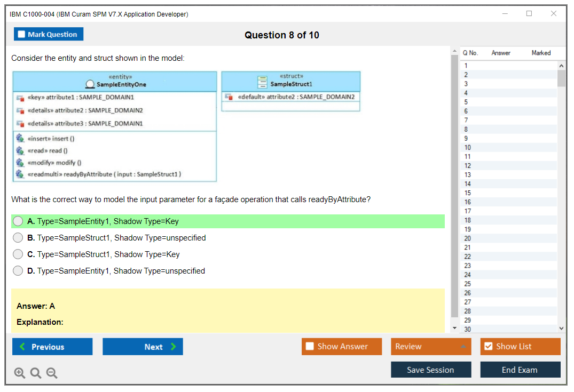Screen dimensions: 574x392
Task: Click the readmulti readyByAttribute operation icon
Action: [20, 174]
